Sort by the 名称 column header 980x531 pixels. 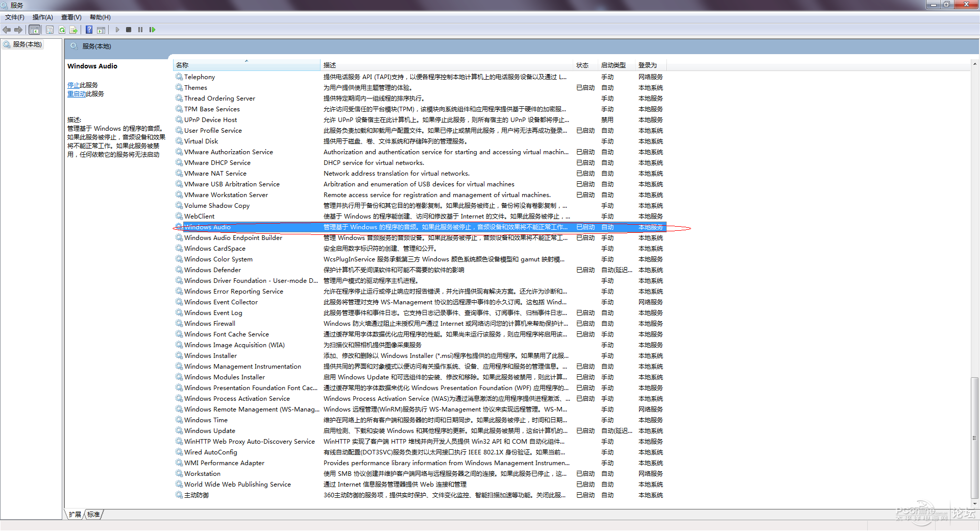(247, 65)
